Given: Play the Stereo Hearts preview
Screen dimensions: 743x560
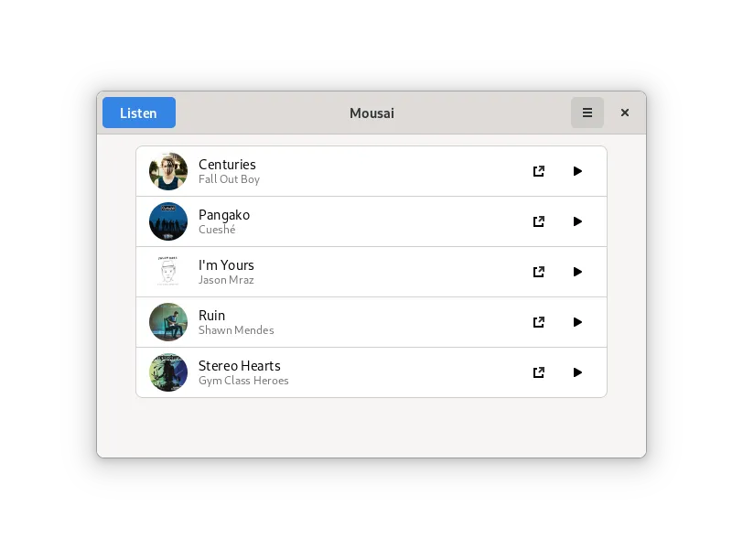Looking at the screenshot, I should tap(577, 372).
